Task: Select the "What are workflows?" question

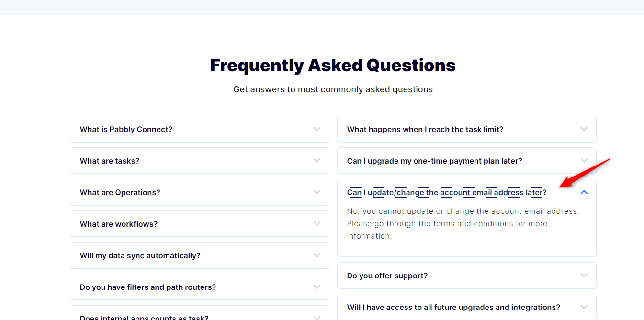Action: pyautogui.click(x=119, y=224)
